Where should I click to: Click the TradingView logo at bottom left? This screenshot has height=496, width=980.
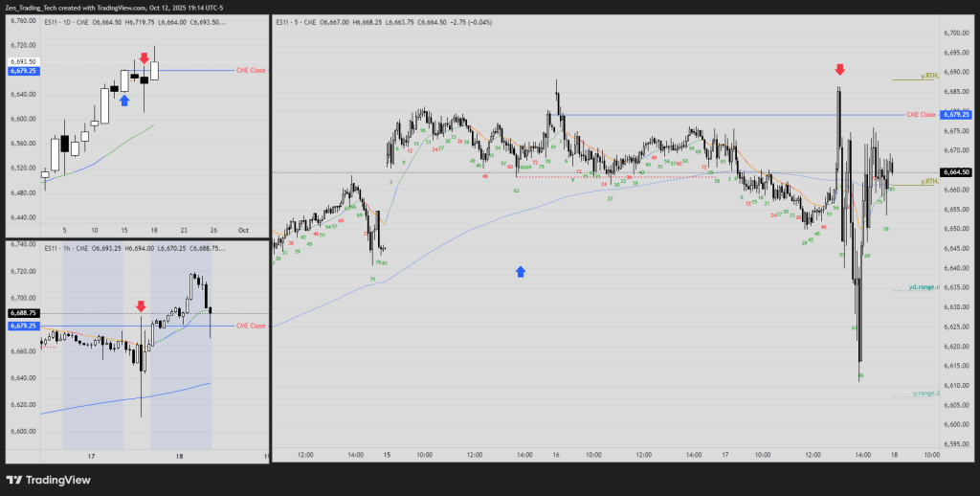(x=45, y=480)
